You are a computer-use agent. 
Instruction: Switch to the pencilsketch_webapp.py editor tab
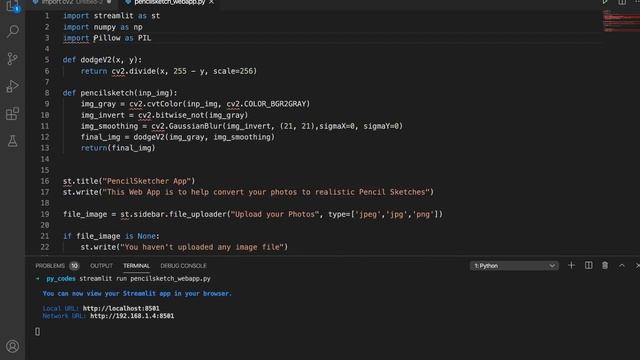coord(169,2)
